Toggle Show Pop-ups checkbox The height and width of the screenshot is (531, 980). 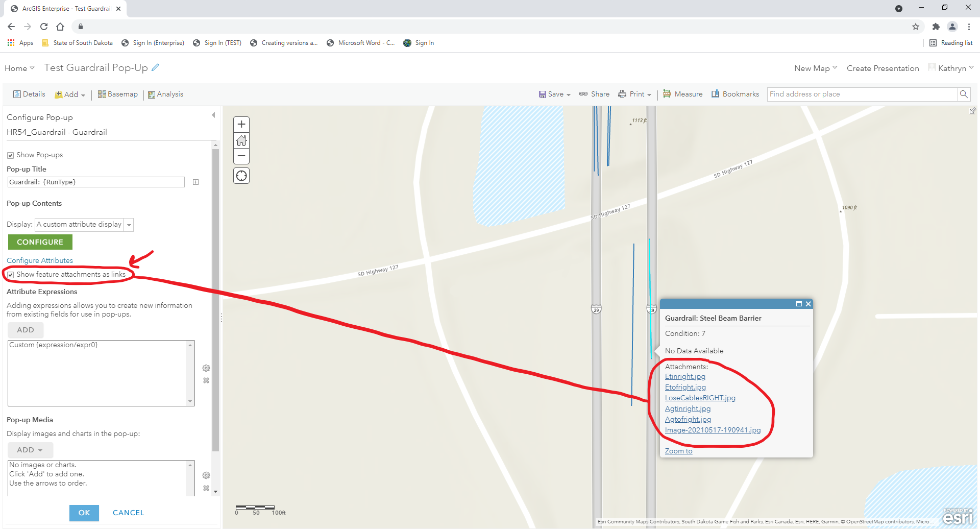coord(10,155)
